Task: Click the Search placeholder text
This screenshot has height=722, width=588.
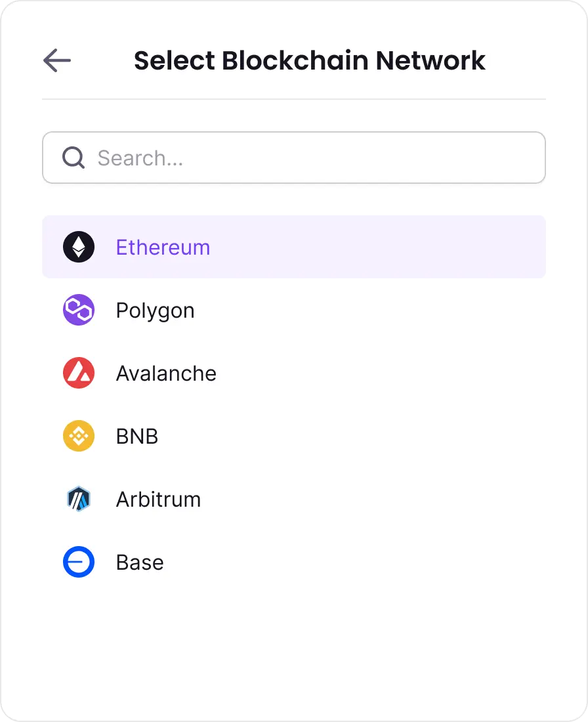Action: tap(142, 158)
